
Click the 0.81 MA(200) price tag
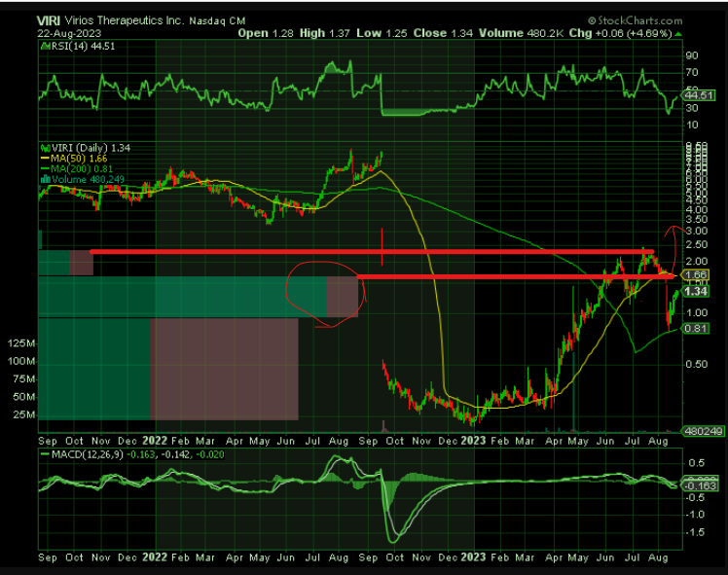[696, 329]
